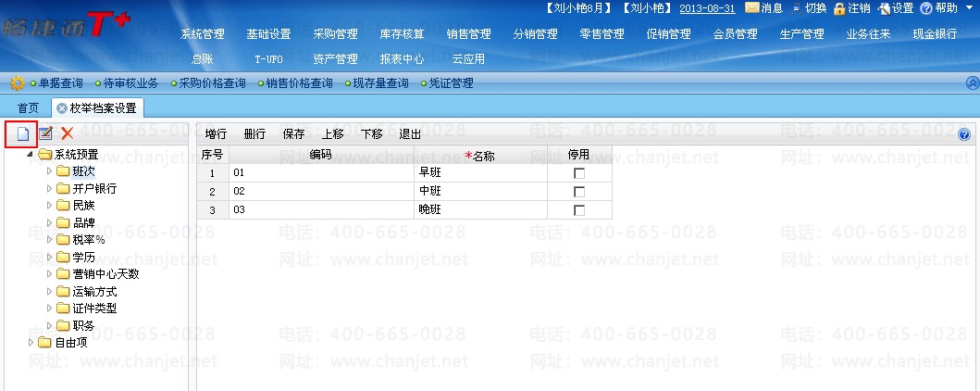Open the 现金银行 menu

point(935,33)
